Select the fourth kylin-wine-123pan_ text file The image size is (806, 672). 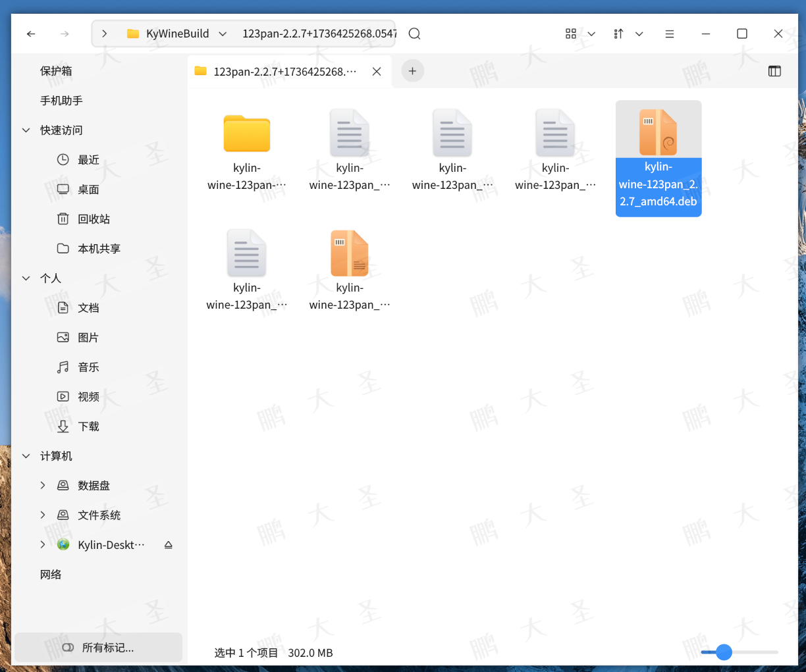pos(555,134)
